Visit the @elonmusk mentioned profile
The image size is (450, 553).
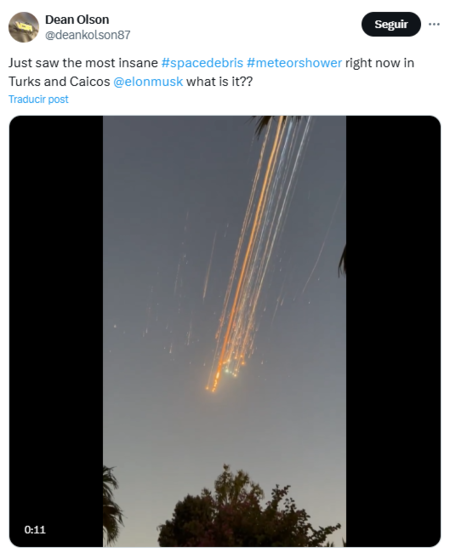pyautogui.click(x=148, y=81)
